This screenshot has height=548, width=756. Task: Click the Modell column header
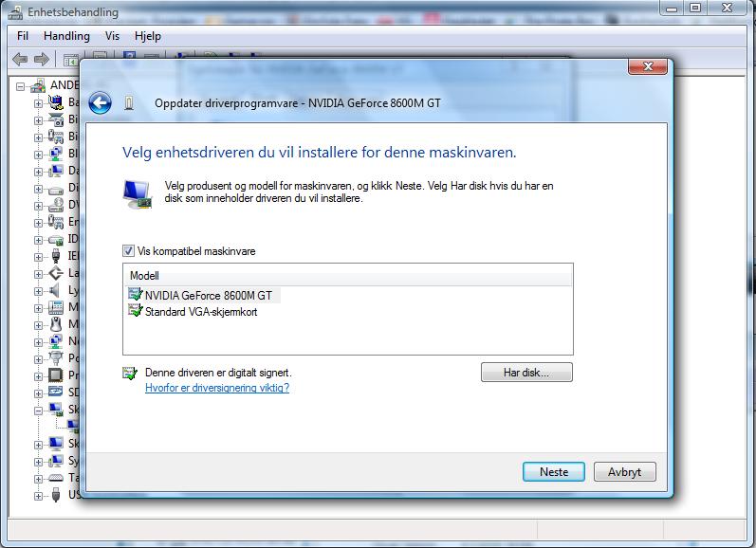tap(347, 276)
